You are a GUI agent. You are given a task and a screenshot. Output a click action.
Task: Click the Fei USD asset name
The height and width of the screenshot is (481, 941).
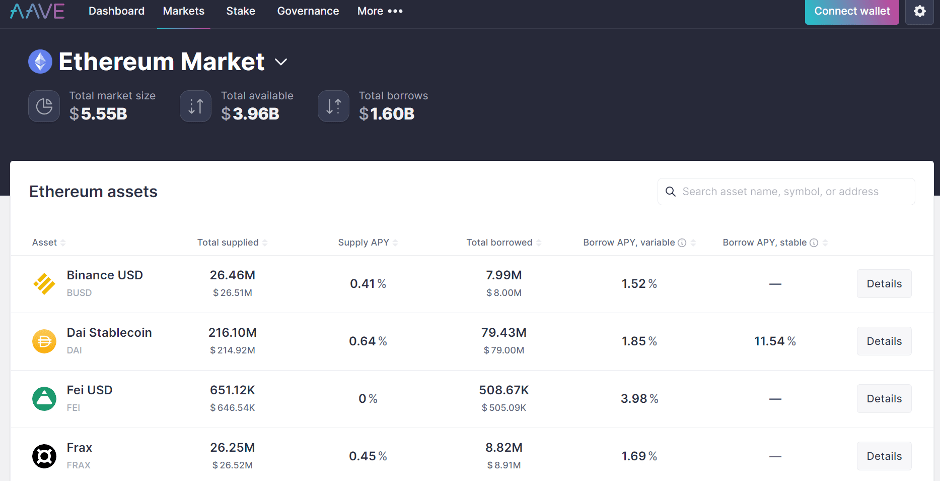89,390
